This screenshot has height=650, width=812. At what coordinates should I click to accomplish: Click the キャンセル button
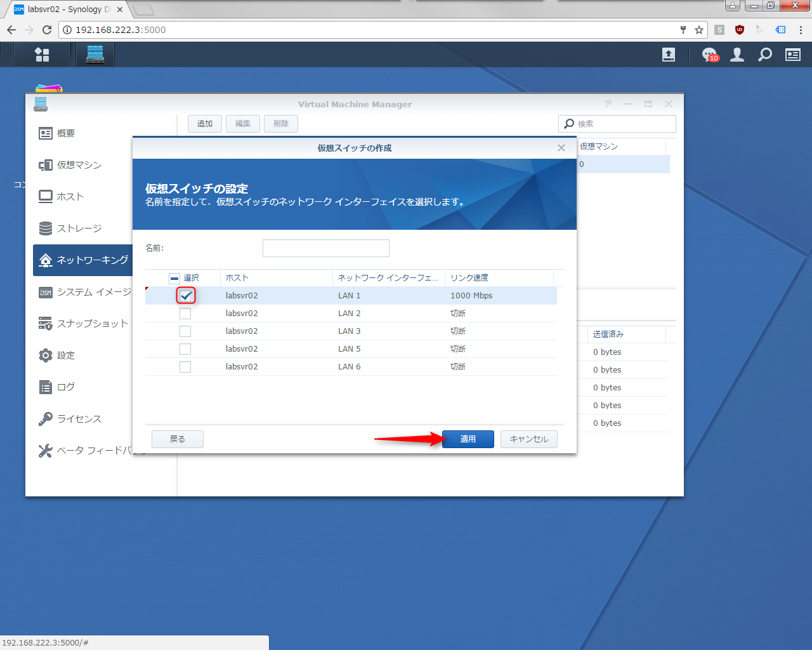[528, 439]
